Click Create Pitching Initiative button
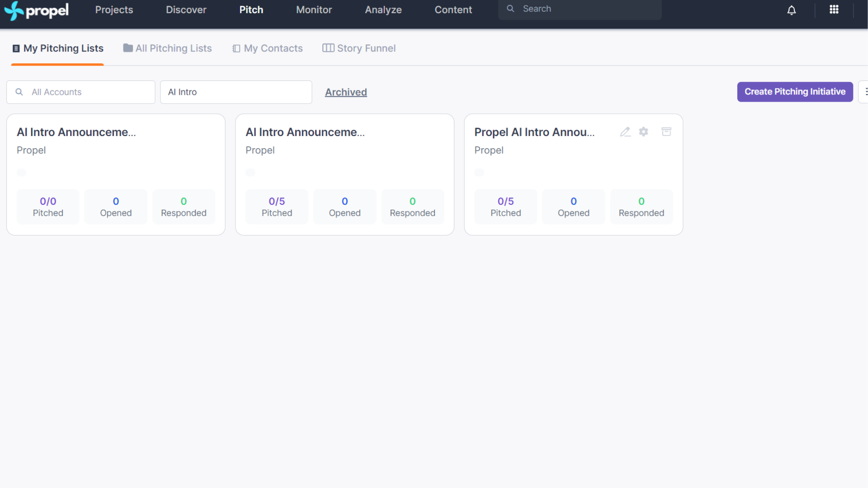868x488 pixels. click(795, 92)
